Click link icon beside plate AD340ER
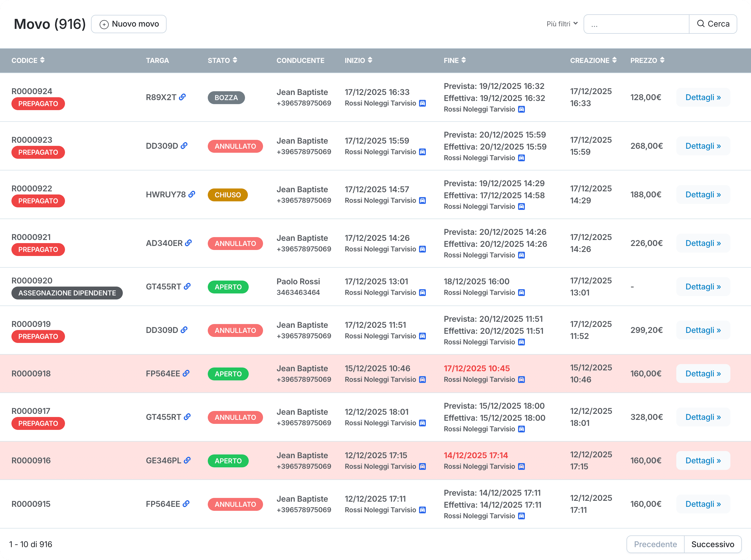The image size is (751, 560). (x=189, y=243)
